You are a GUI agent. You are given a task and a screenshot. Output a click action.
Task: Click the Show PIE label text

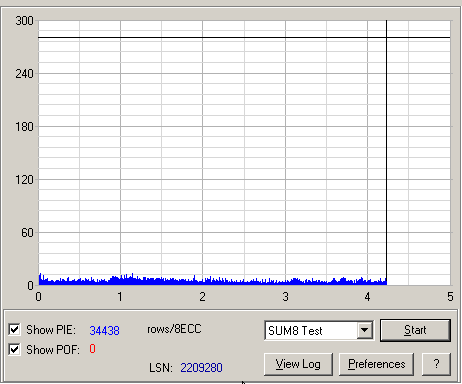(51, 330)
